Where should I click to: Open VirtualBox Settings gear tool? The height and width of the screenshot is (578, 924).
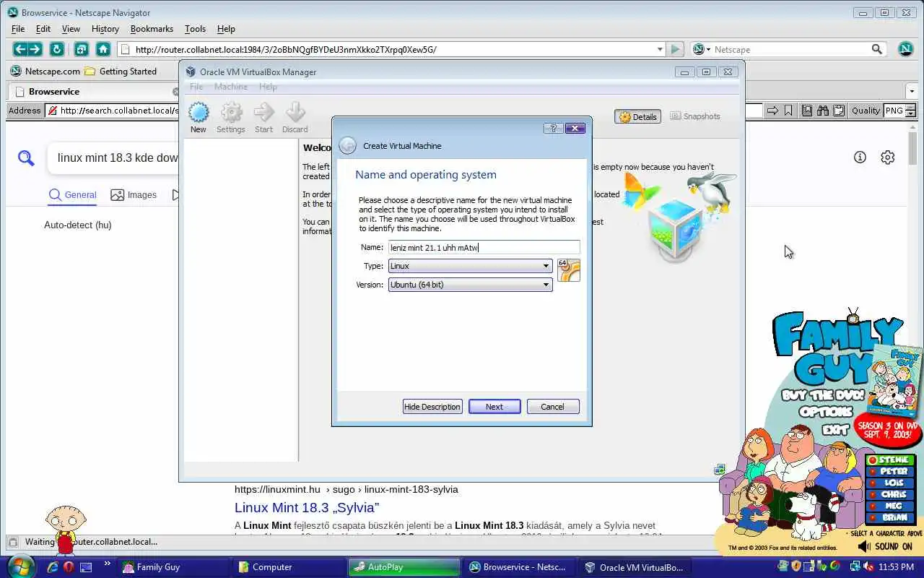[231, 113]
